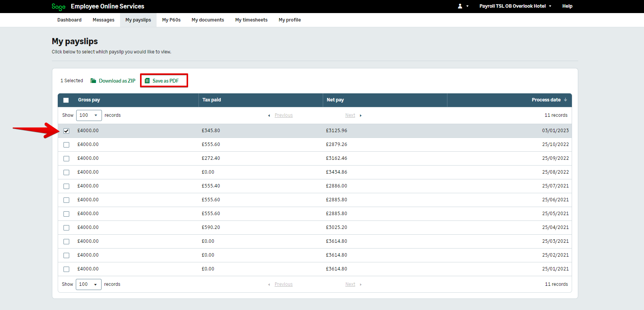Select the 25/10/2022 payslip checkbox

[67, 145]
